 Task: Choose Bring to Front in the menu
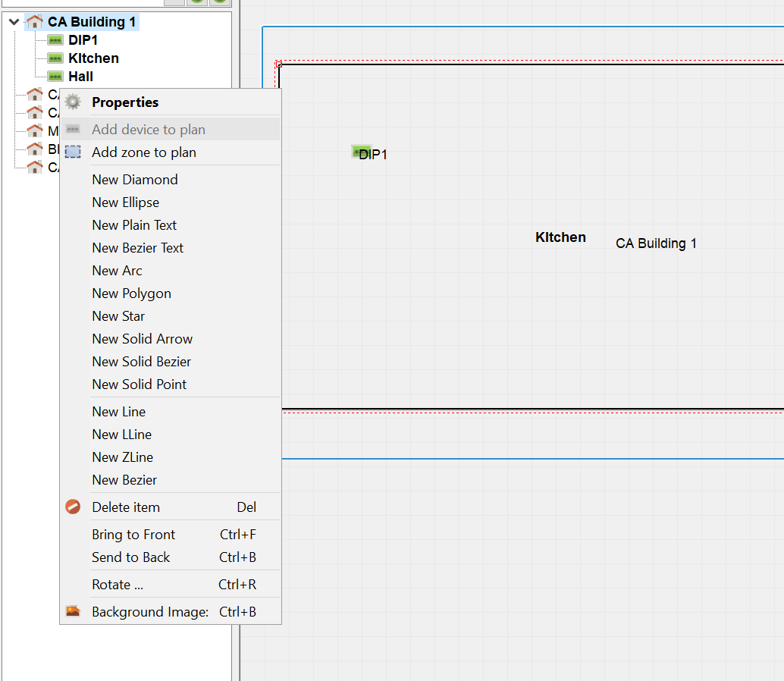pos(133,535)
